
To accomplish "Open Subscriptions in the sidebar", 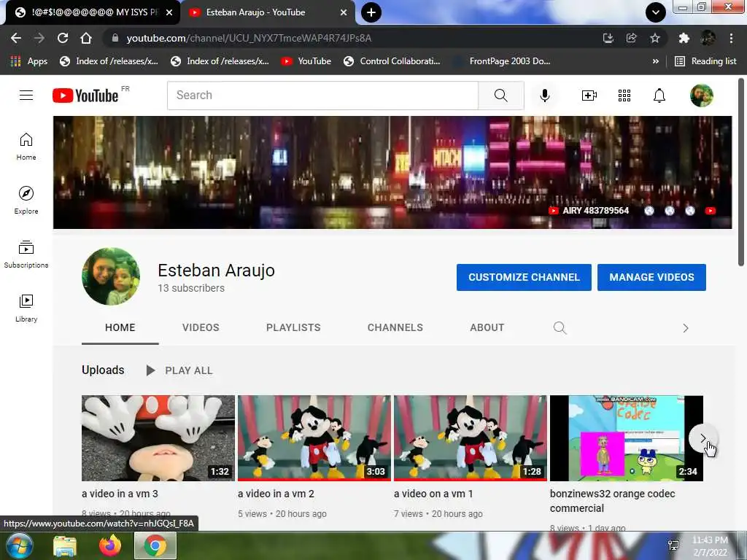I will pyautogui.click(x=26, y=254).
